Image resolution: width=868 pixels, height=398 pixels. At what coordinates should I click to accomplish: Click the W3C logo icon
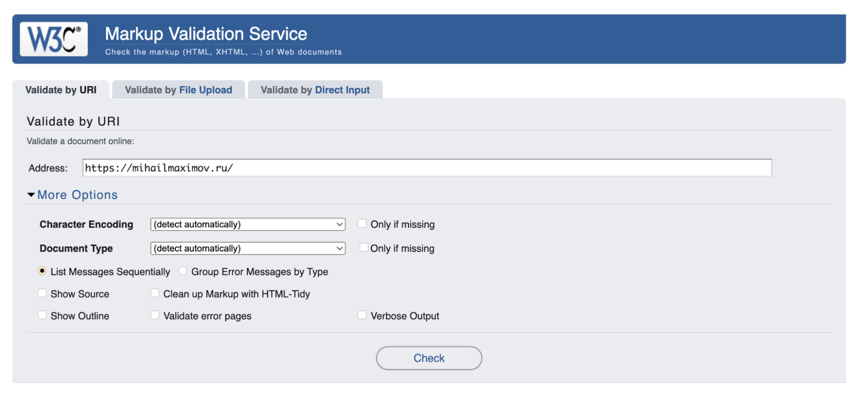[54, 39]
